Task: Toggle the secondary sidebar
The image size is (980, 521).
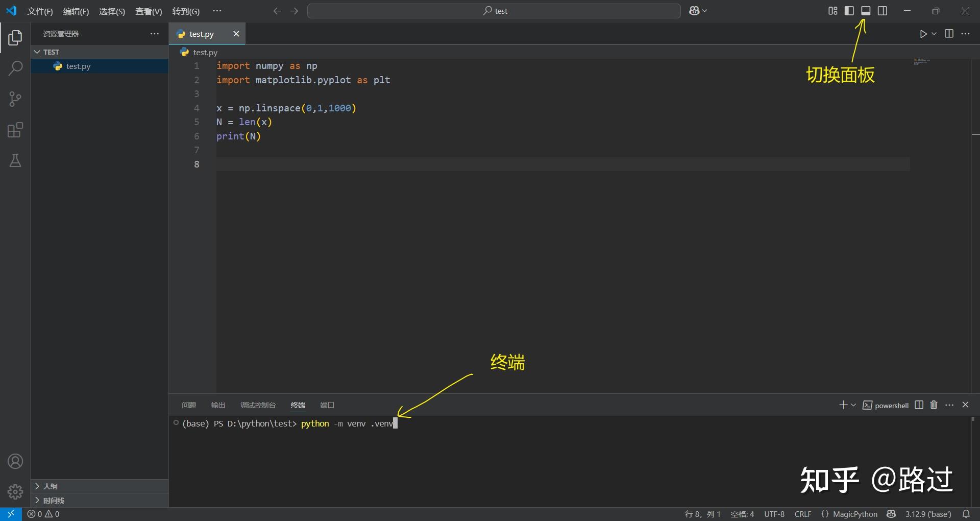Action: [883, 10]
